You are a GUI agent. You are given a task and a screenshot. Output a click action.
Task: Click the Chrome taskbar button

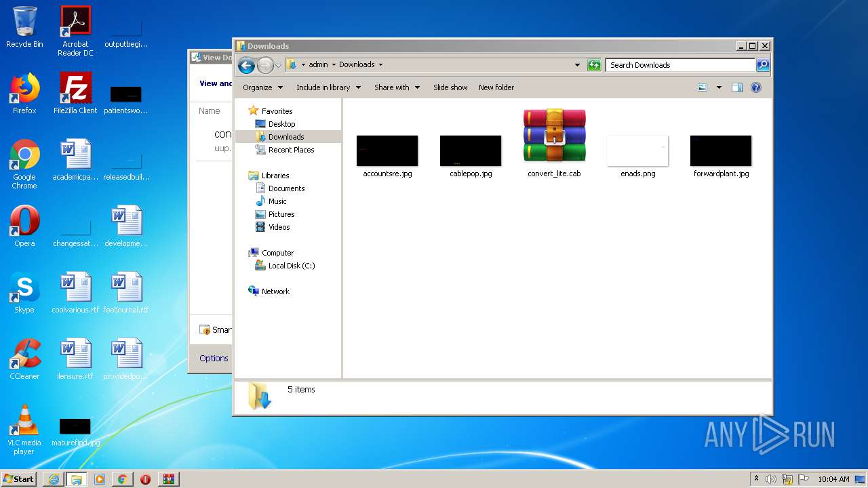[x=123, y=479]
